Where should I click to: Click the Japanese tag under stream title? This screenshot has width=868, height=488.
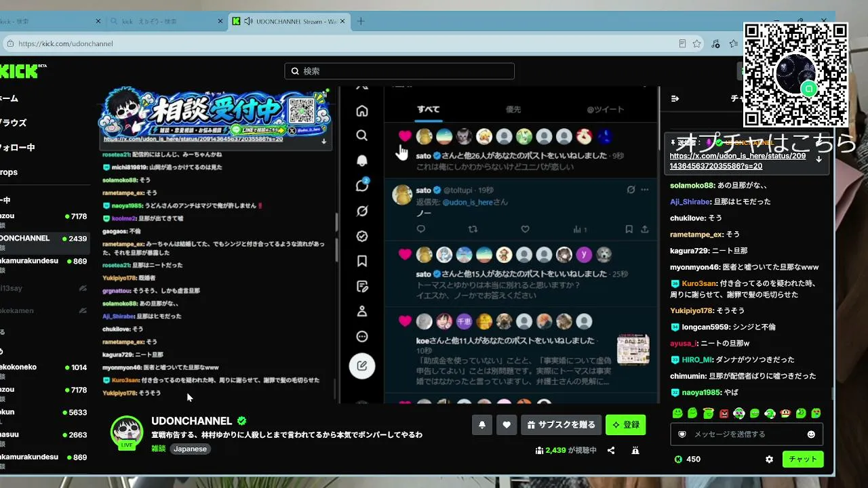(190, 449)
